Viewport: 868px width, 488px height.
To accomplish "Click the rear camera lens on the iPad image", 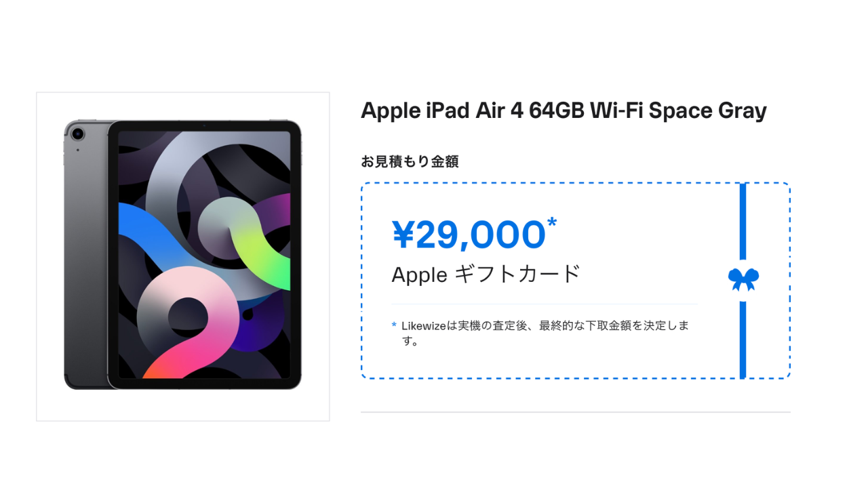I will [x=77, y=134].
